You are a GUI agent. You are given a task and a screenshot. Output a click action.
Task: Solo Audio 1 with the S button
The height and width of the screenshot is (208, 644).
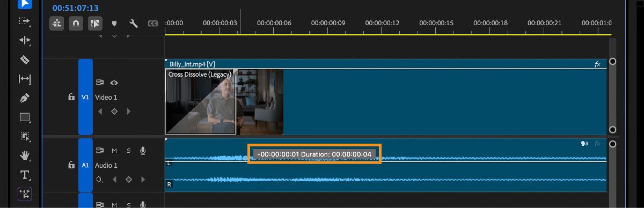click(128, 151)
